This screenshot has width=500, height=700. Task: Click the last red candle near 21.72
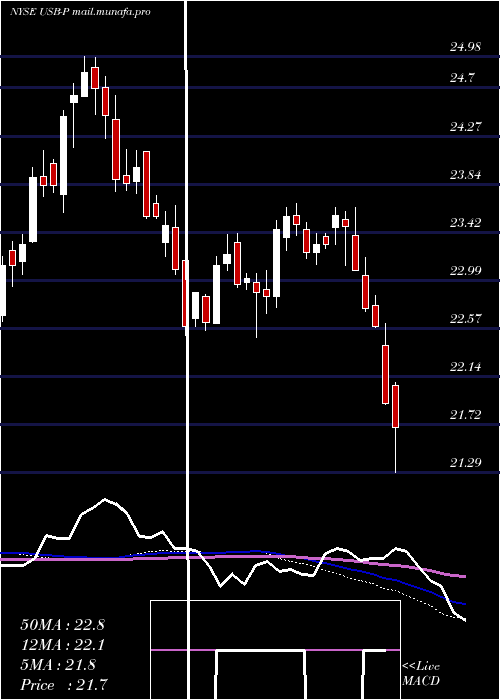click(x=395, y=406)
